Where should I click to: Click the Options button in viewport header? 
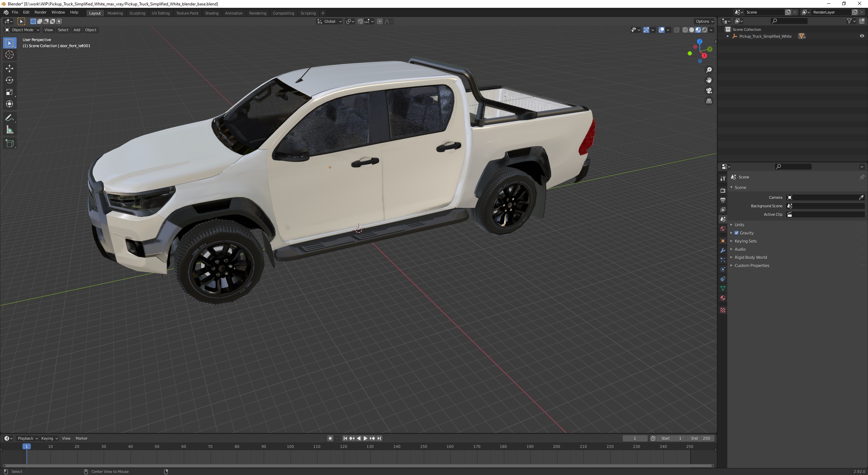coord(704,21)
